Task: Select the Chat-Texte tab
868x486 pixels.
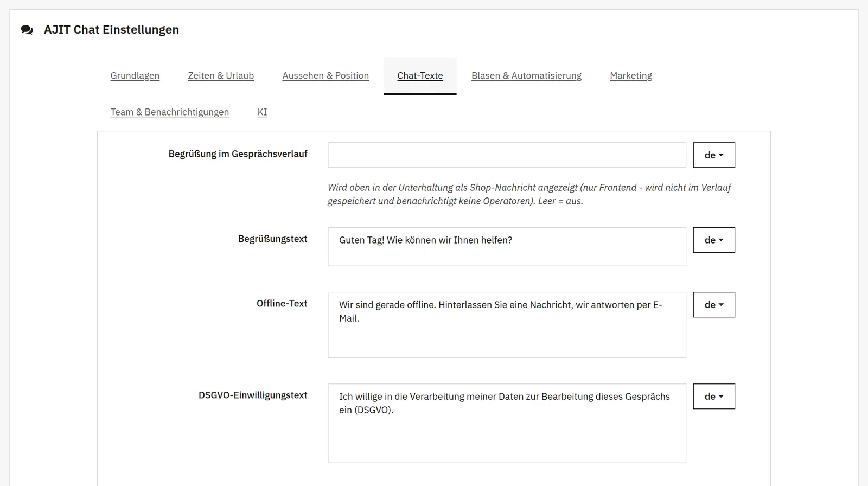Action: coord(420,76)
